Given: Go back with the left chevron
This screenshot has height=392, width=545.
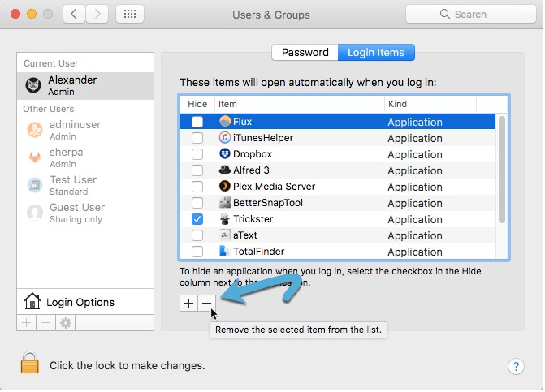Looking at the screenshot, I should pos(74,15).
